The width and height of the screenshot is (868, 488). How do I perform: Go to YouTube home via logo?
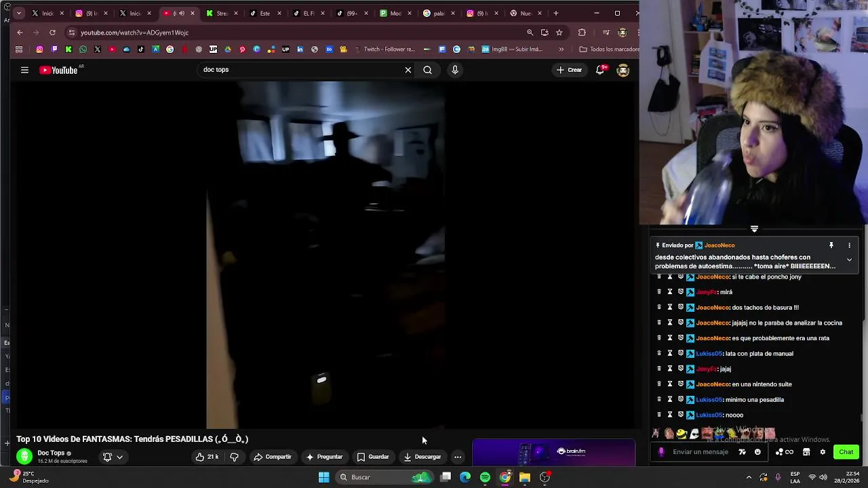58,70
